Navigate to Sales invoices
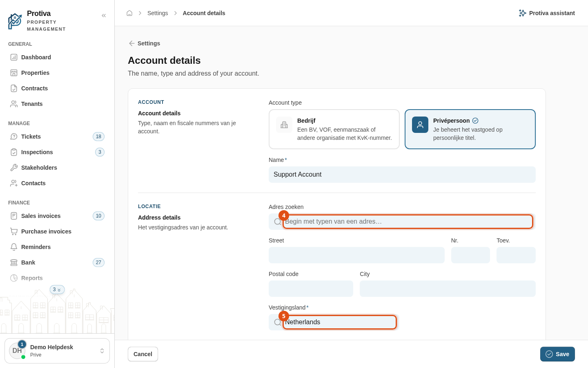Screen dimensions: 588x368 pyautogui.click(x=57, y=216)
